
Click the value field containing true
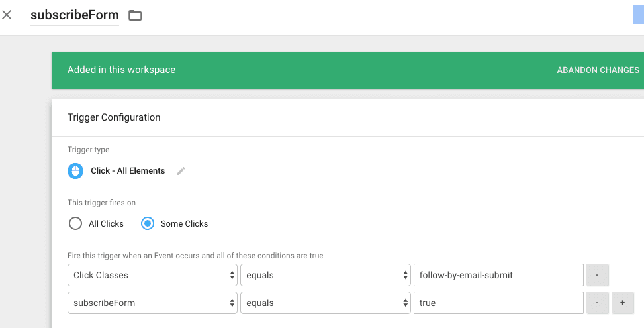click(497, 303)
